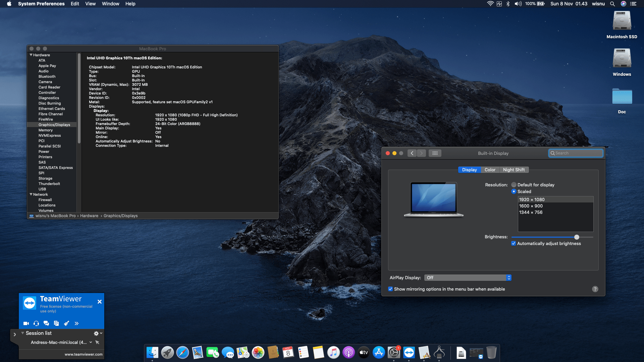
Task: Open Podcasts from the Dock
Action: [349, 353]
